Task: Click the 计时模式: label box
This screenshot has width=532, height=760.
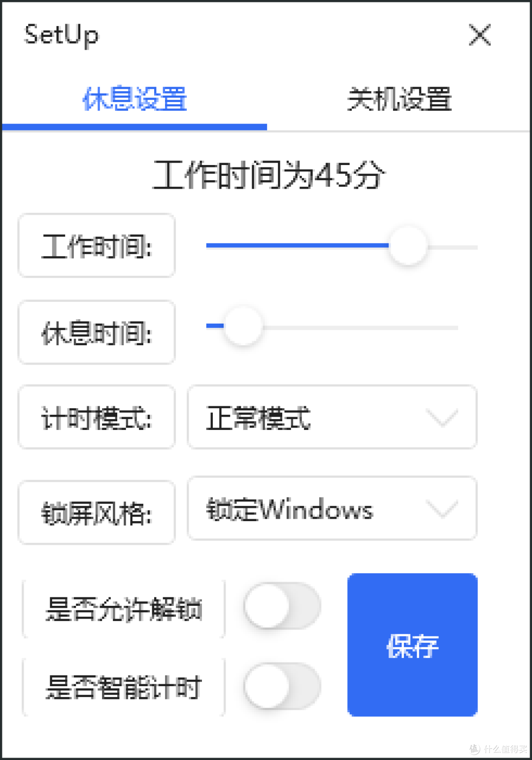Action: (x=97, y=417)
